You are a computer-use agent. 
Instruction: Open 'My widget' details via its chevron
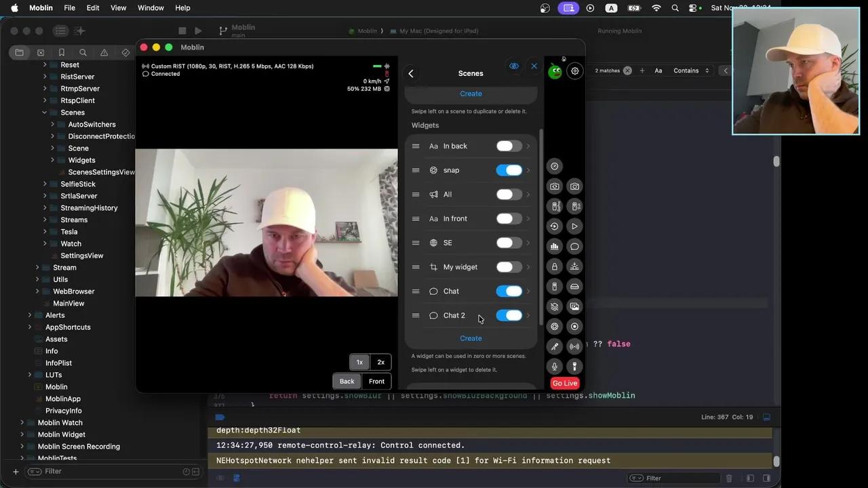pos(528,267)
